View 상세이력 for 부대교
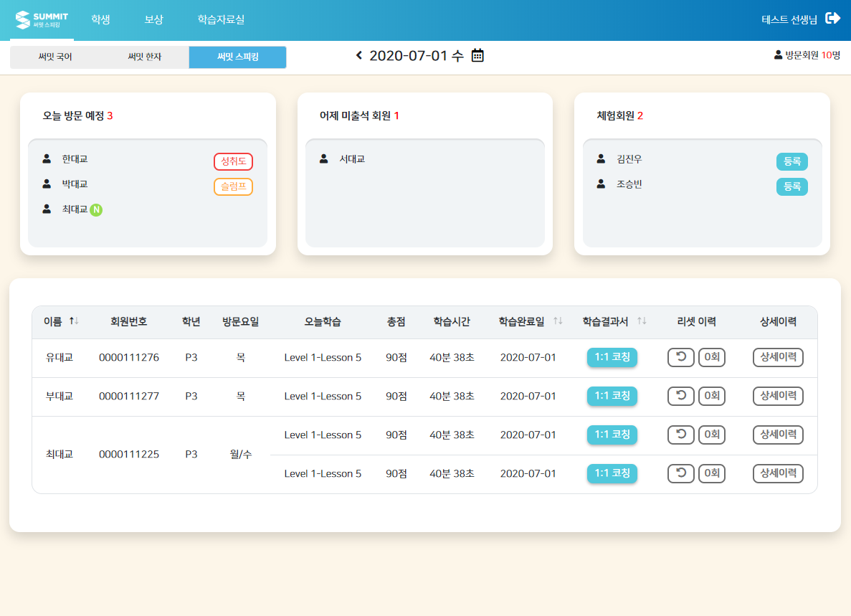Screen dimensions: 851x616 coord(779,396)
